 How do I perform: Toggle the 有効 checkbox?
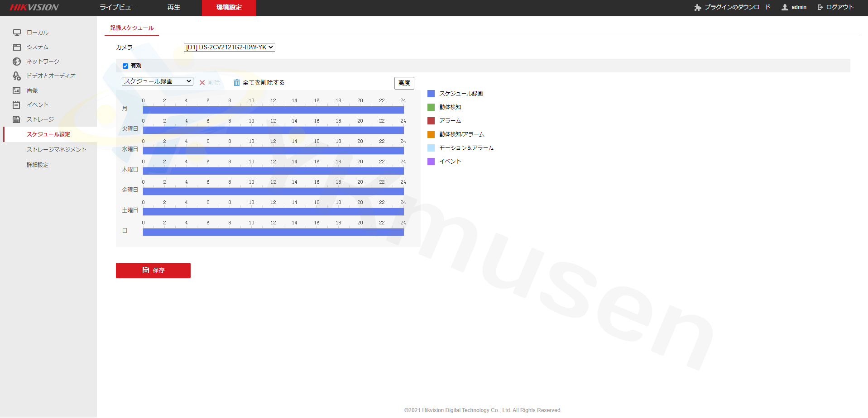pos(125,66)
